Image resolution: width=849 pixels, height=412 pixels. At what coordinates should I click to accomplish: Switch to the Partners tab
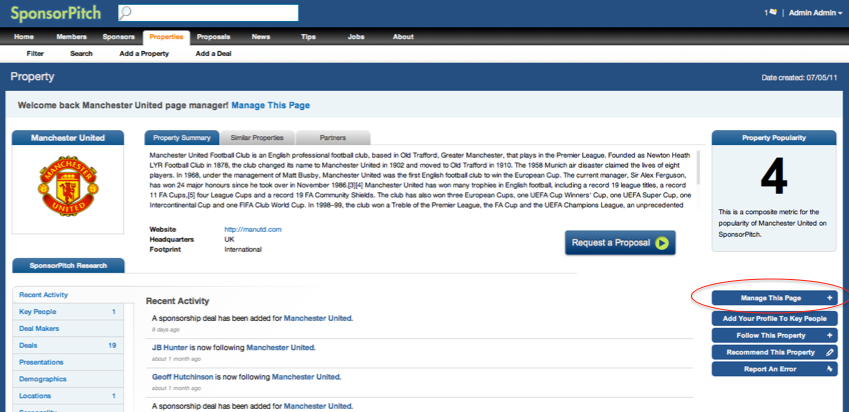coord(333,138)
